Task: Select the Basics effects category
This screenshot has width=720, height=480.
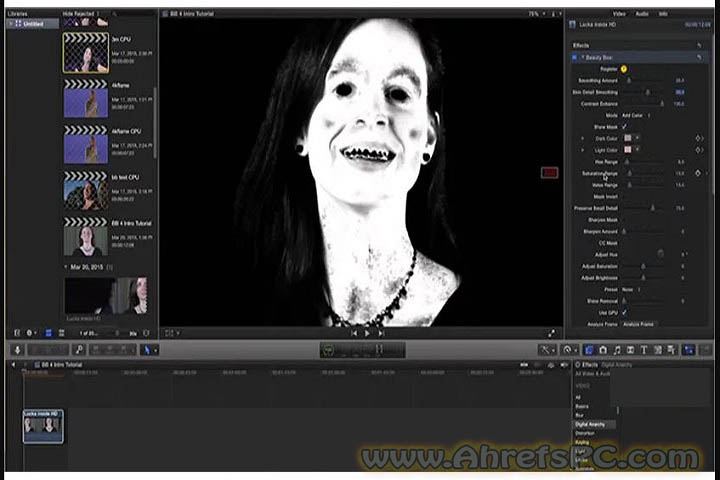Action: [x=582, y=407]
